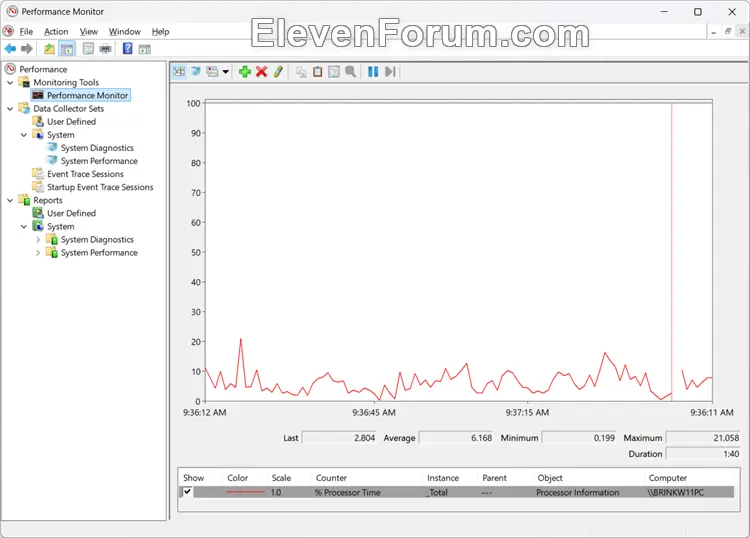The image size is (750, 538).
Task: Click the Forward arrow in MMC toolbar
Action: [x=27, y=48]
